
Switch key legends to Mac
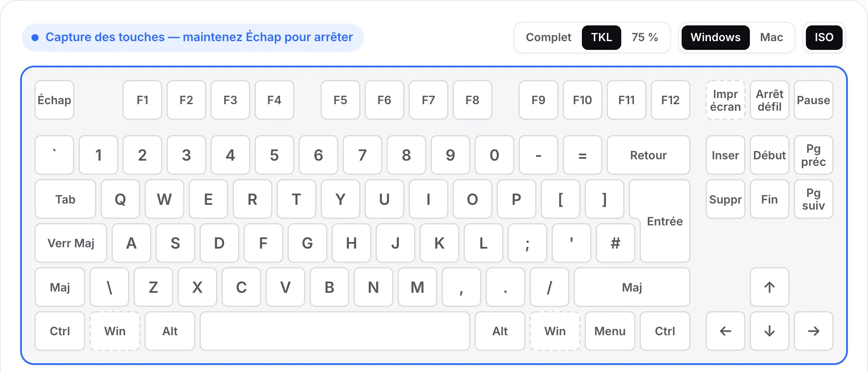point(771,38)
